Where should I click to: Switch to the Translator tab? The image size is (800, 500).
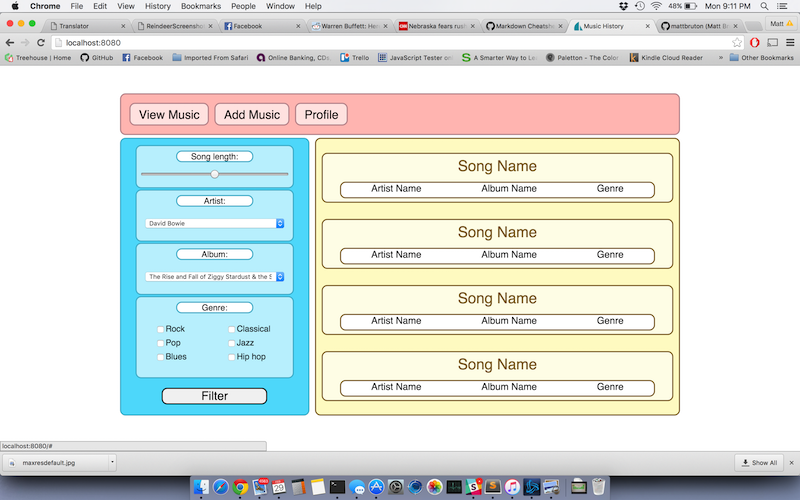[87, 26]
